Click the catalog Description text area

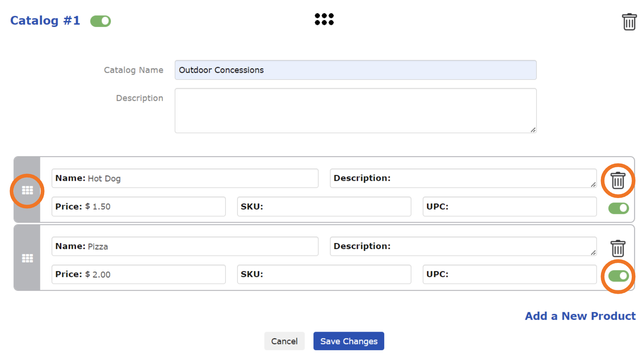(355, 111)
